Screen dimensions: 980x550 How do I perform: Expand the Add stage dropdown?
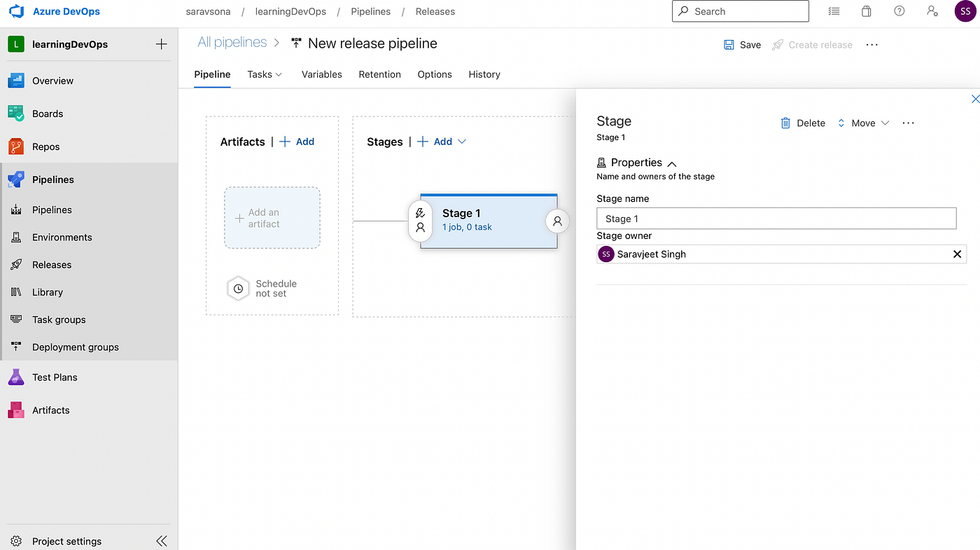pyautogui.click(x=462, y=141)
